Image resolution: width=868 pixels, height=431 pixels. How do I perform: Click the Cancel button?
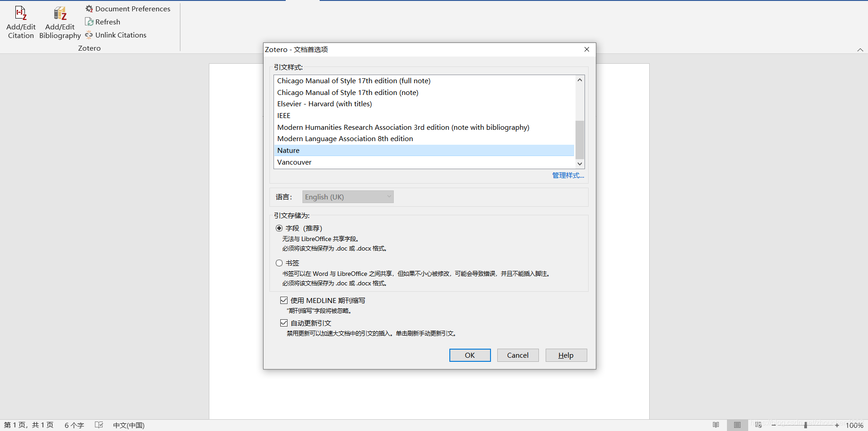point(518,355)
